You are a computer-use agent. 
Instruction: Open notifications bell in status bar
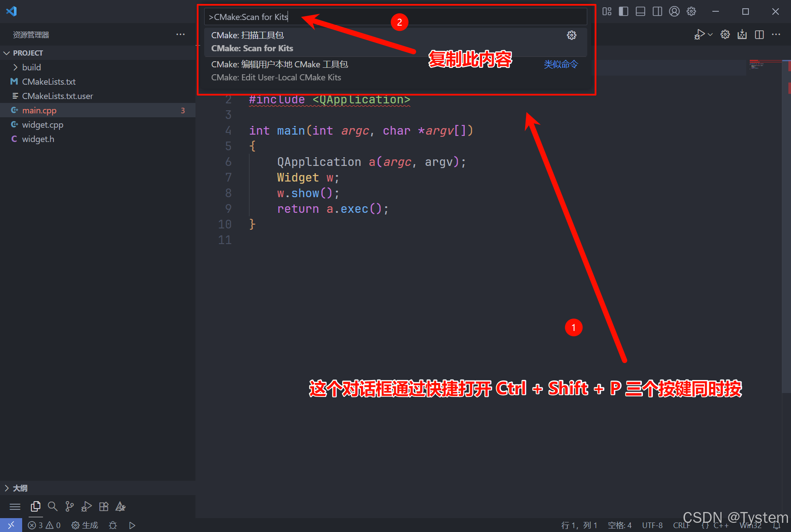(x=777, y=525)
